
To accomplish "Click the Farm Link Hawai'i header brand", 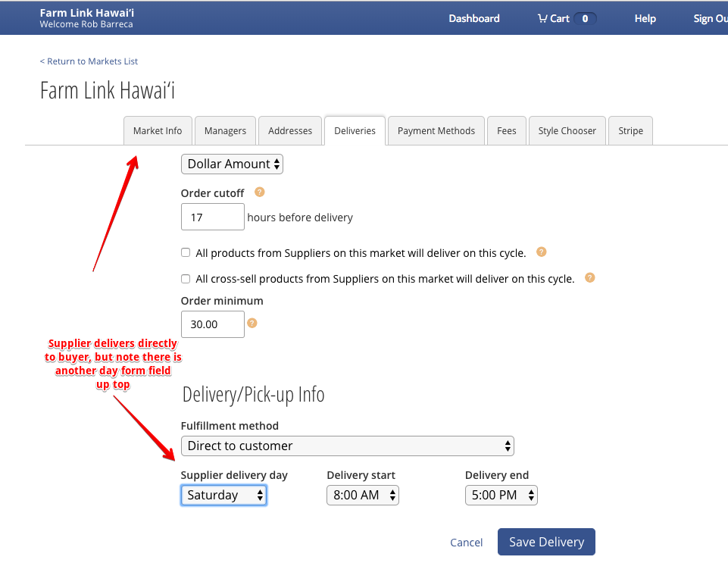I will [87, 13].
